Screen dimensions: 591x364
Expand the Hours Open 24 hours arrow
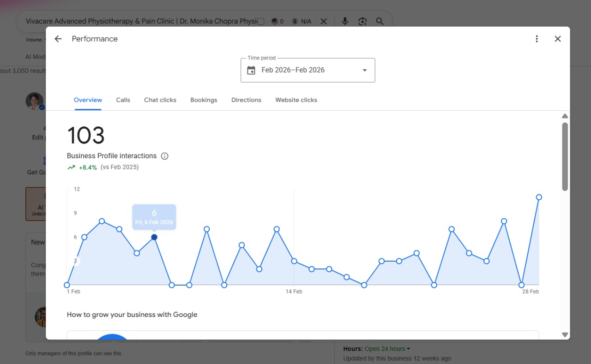[x=408, y=349]
